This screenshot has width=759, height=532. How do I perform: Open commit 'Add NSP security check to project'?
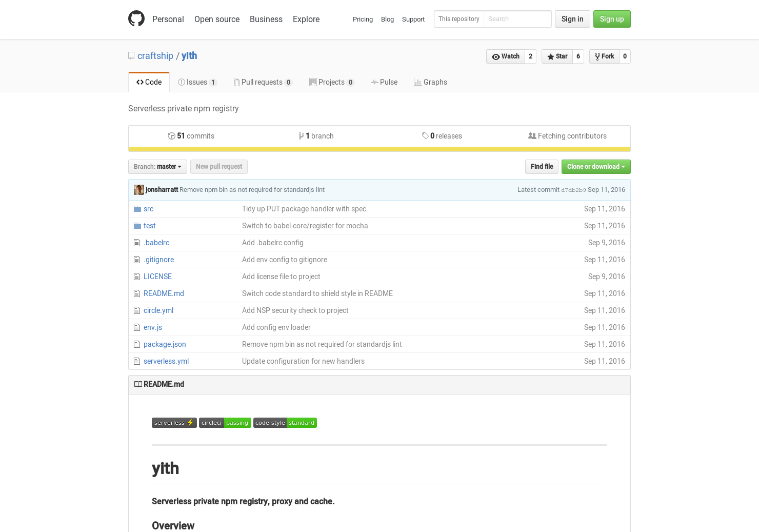295,310
